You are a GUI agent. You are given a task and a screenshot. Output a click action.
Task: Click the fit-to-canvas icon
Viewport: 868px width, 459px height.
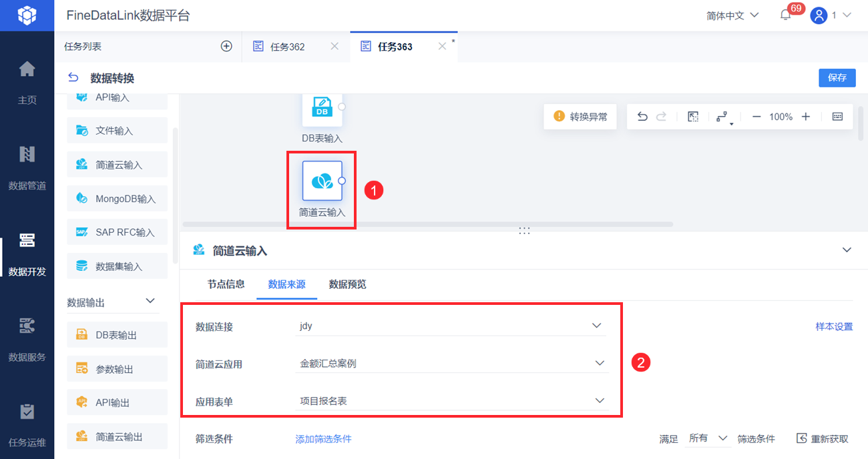(693, 117)
